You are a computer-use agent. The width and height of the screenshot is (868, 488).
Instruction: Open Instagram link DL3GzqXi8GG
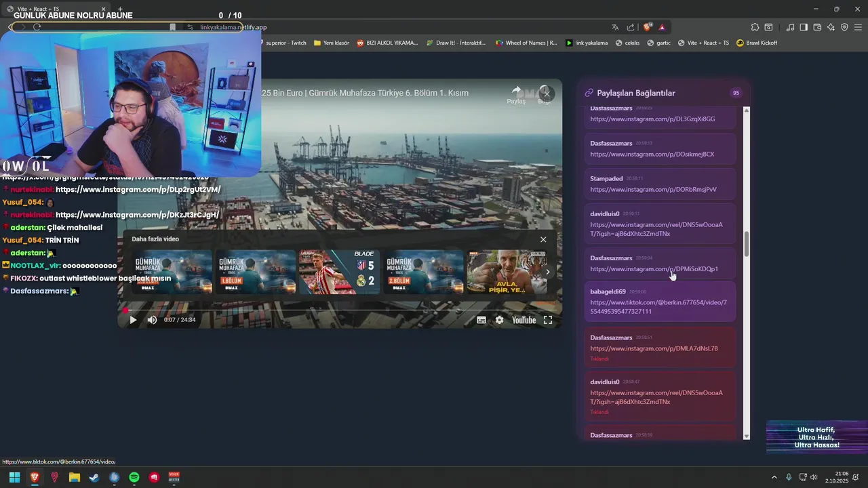coord(652,119)
